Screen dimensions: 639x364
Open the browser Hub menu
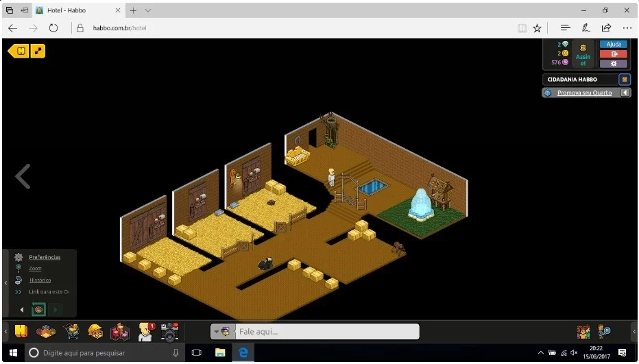(565, 28)
